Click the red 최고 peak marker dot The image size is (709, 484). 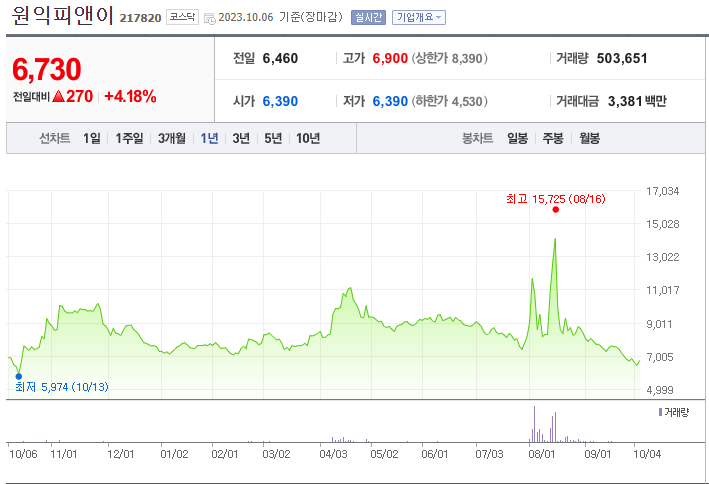(556, 209)
